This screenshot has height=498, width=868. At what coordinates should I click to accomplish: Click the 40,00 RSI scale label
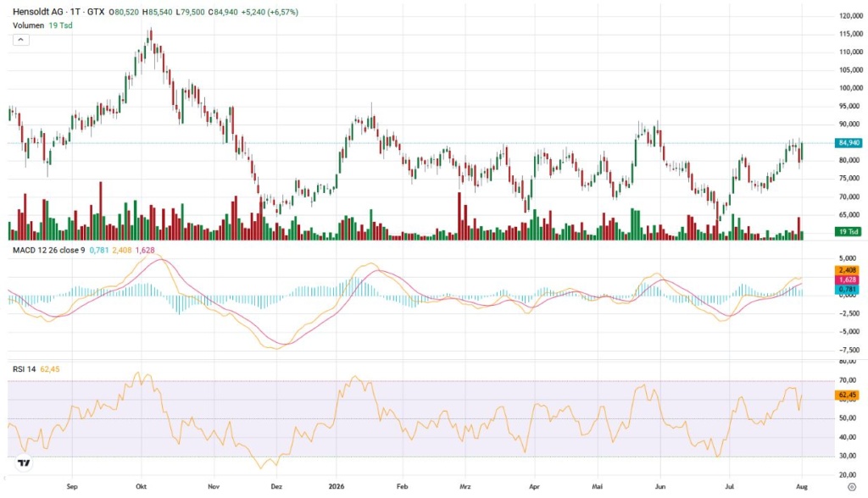coord(848,437)
